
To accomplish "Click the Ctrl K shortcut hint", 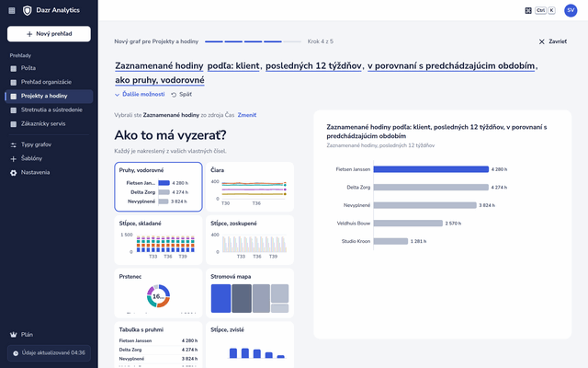I will pos(546,10).
